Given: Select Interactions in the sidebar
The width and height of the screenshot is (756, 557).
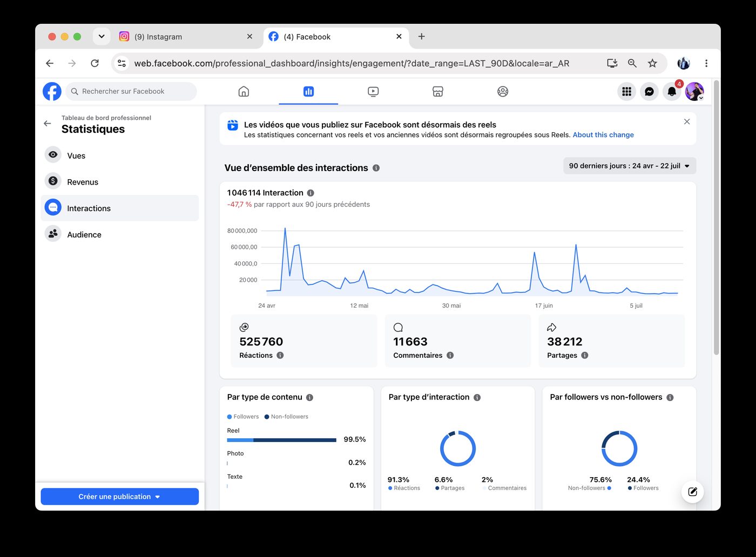Looking at the screenshot, I should [120, 208].
